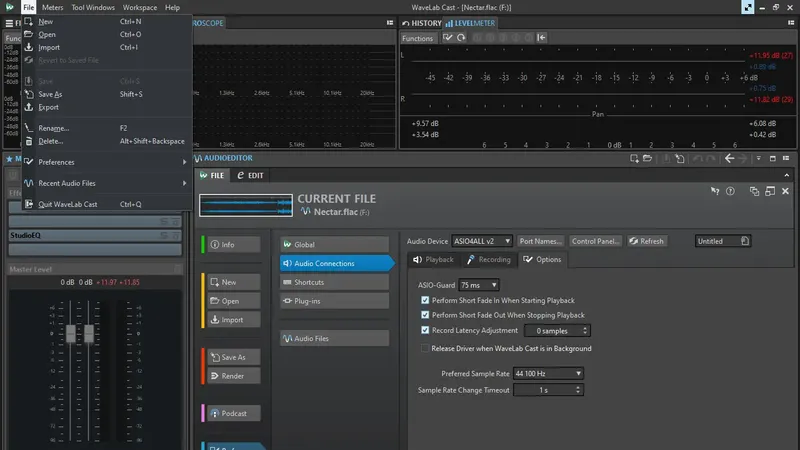Image resolution: width=800 pixels, height=450 pixels.
Task: Click the save preset icon beside Untitled
Action: [745, 241]
